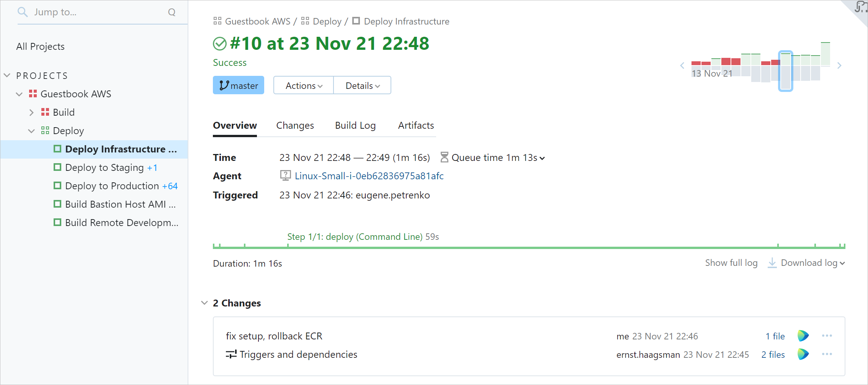This screenshot has height=385, width=868.
Task: Expand the Build node in the sidebar
Action: (x=31, y=112)
